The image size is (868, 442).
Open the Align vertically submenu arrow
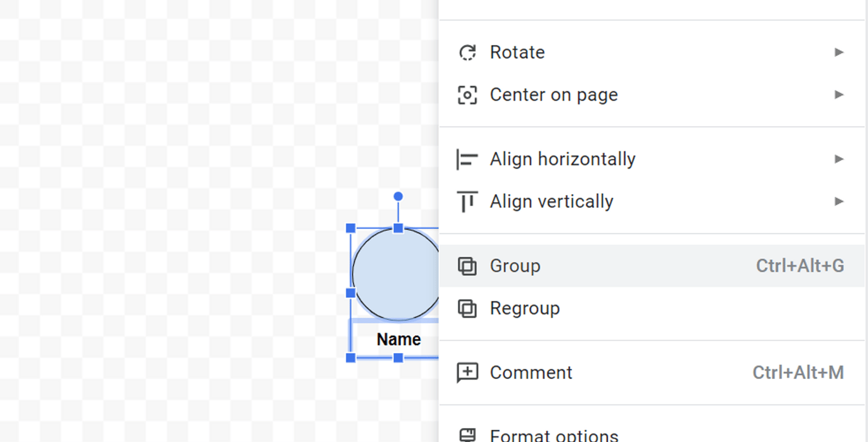(x=839, y=202)
